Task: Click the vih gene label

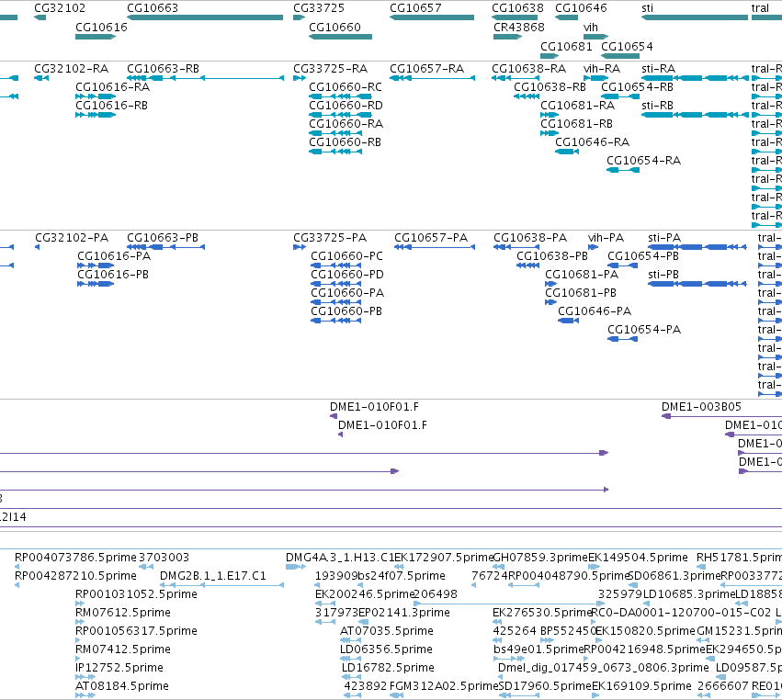Action: [591, 27]
